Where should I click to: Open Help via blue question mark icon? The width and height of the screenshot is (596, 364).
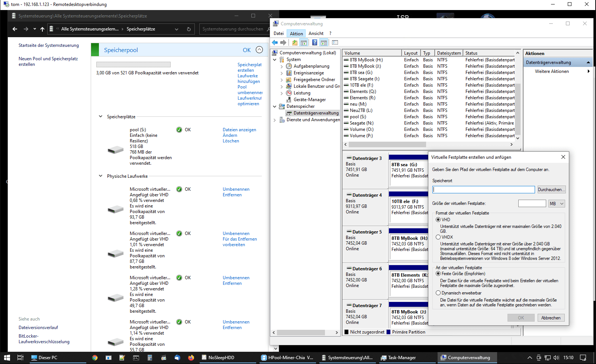tap(315, 43)
